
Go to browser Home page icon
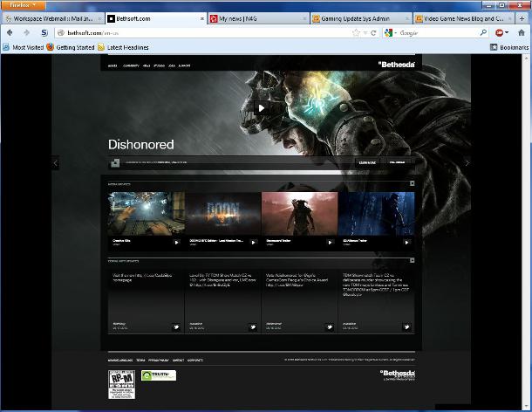click(522, 33)
